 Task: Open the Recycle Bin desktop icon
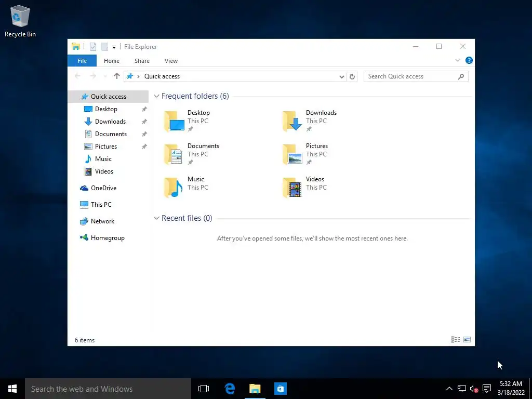pos(20,21)
